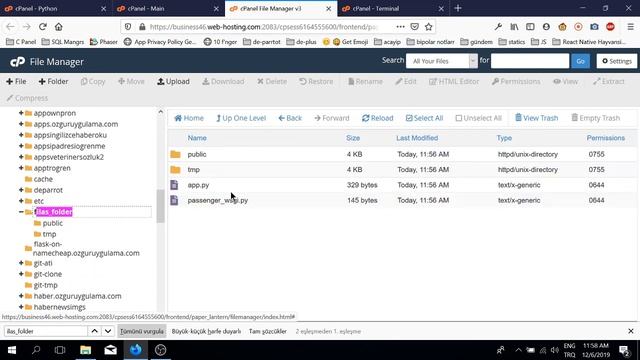640x360 pixels.
Task: Expand the appsveterinersozluk2 folder
Action: 21,157
